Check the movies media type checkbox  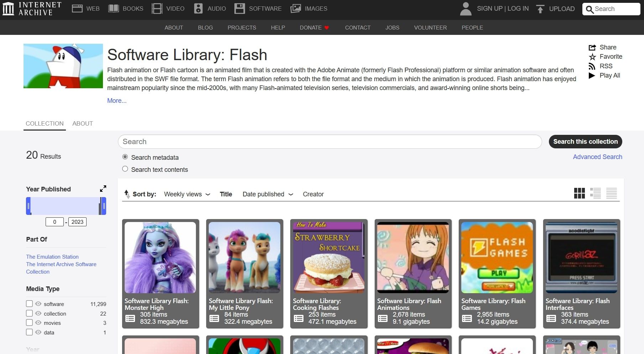[x=29, y=322]
